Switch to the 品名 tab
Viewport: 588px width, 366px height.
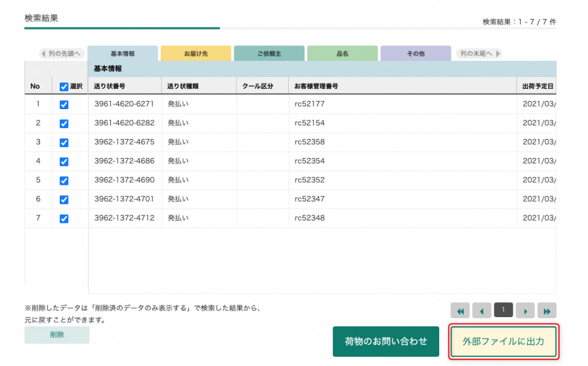[342, 53]
